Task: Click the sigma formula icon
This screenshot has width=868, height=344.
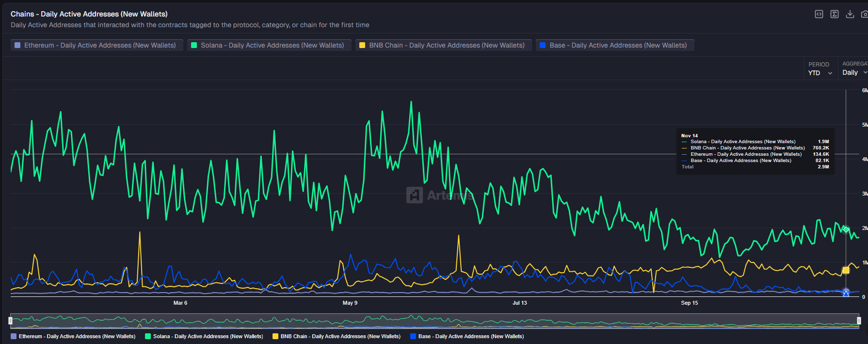Action: [834, 14]
